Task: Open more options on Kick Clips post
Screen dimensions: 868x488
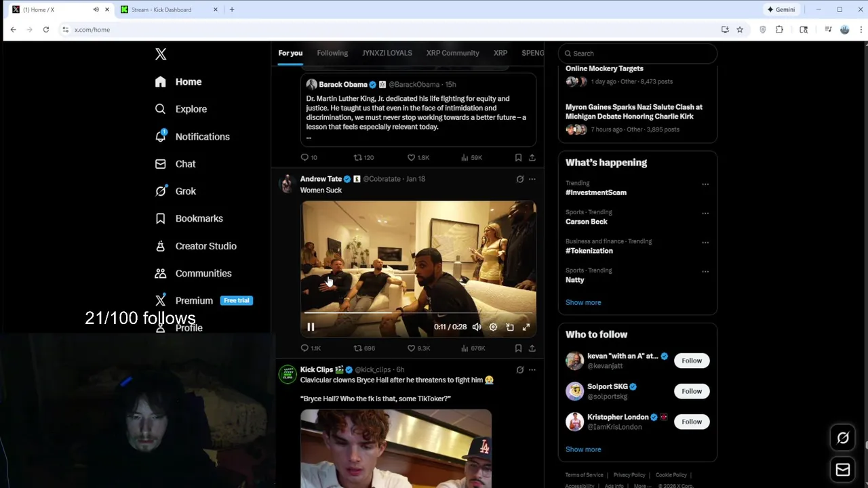Action: click(532, 369)
